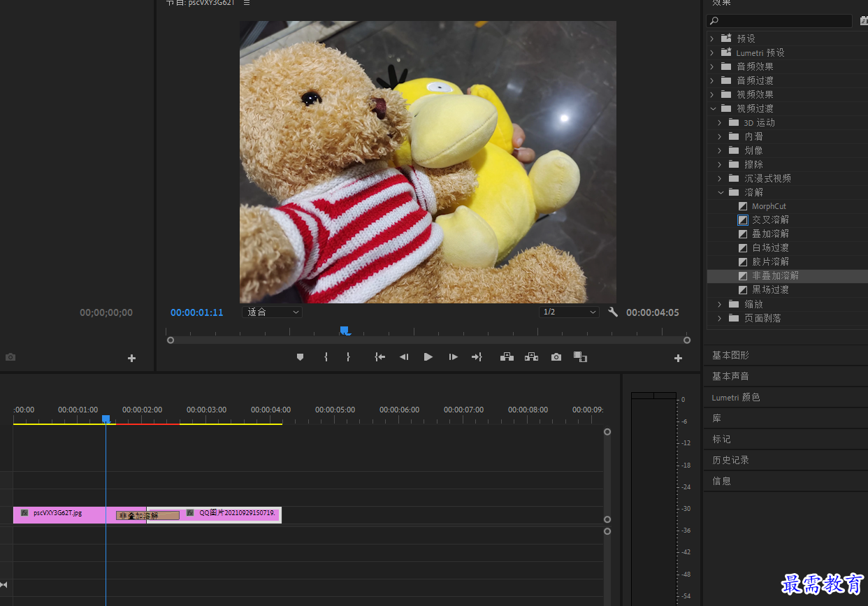Select the 非叠加溶解 transition on the timeline
Screen dimensions: 868x606
[x=147, y=516]
